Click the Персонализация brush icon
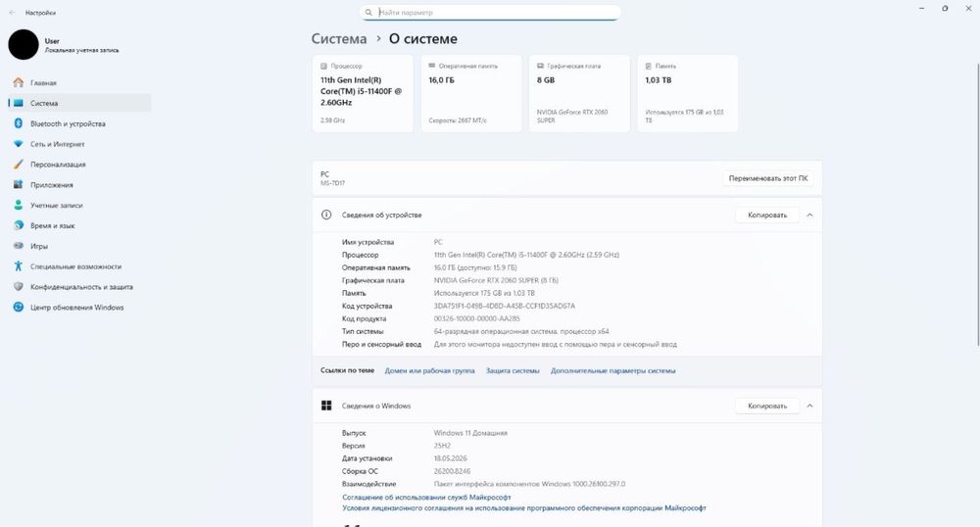 coord(18,165)
